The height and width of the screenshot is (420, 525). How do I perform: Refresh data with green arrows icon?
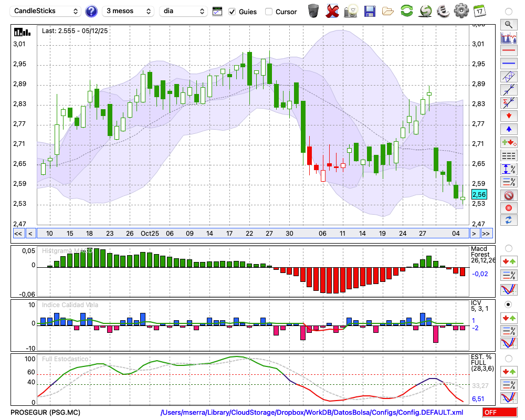pyautogui.click(x=406, y=11)
